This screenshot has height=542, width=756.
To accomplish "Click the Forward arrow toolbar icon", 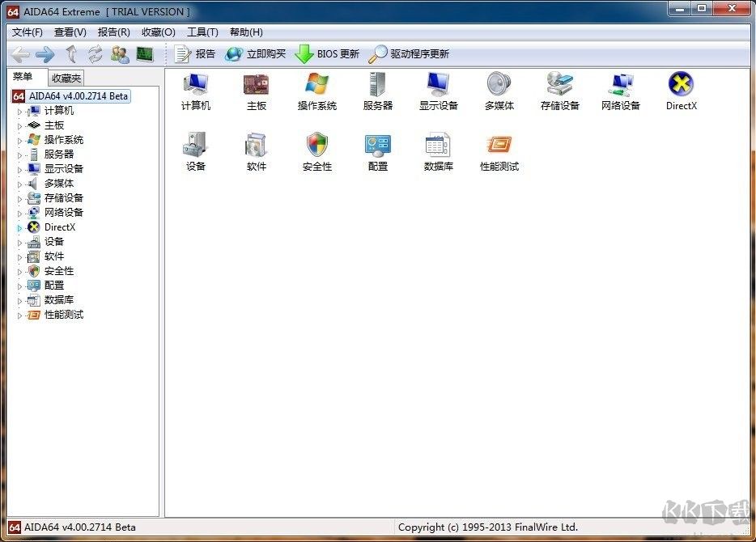I will point(45,54).
